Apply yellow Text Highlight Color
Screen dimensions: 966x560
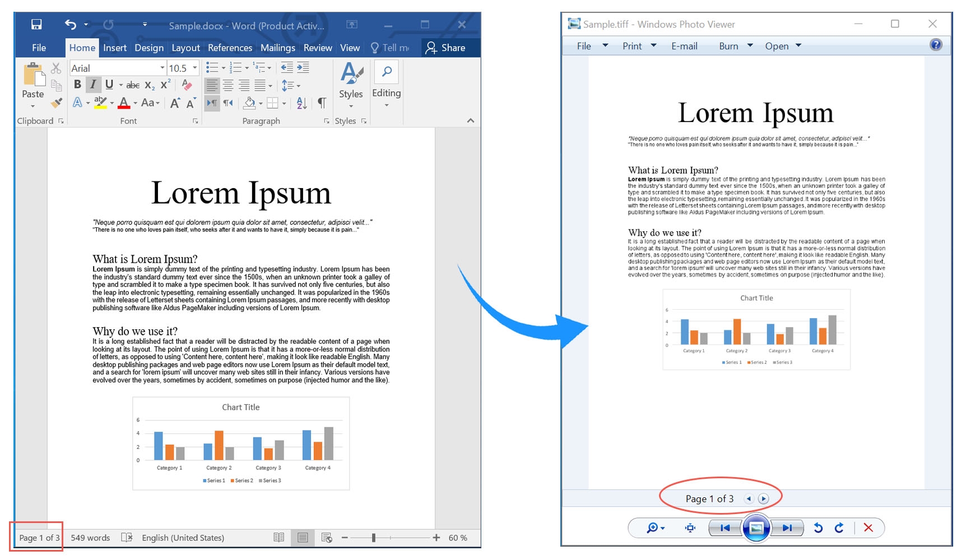point(101,102)
